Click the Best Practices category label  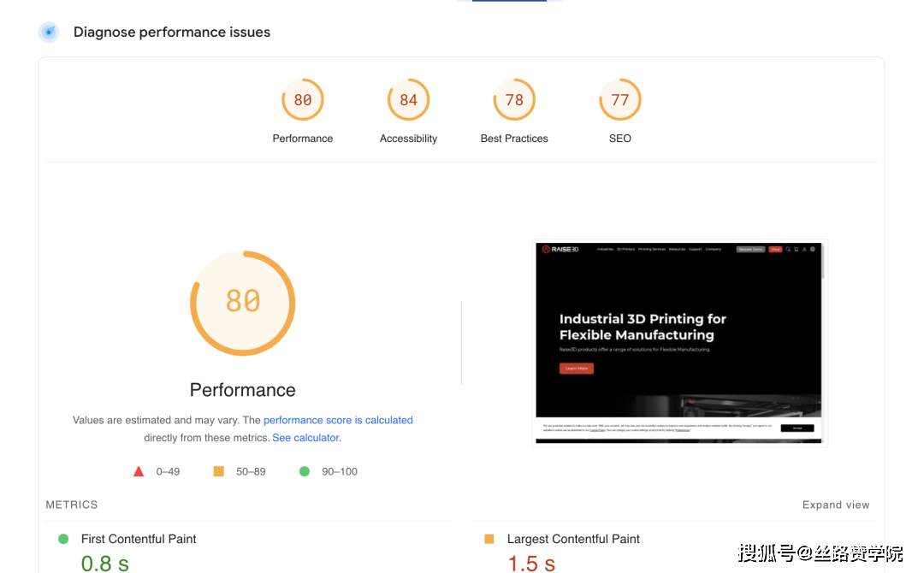click(x=514, y=139)
